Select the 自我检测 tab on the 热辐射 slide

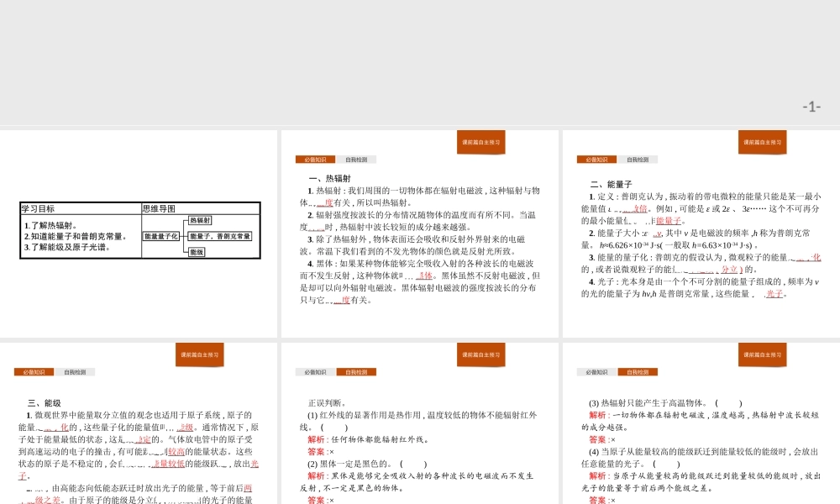[x=355, y=160]
